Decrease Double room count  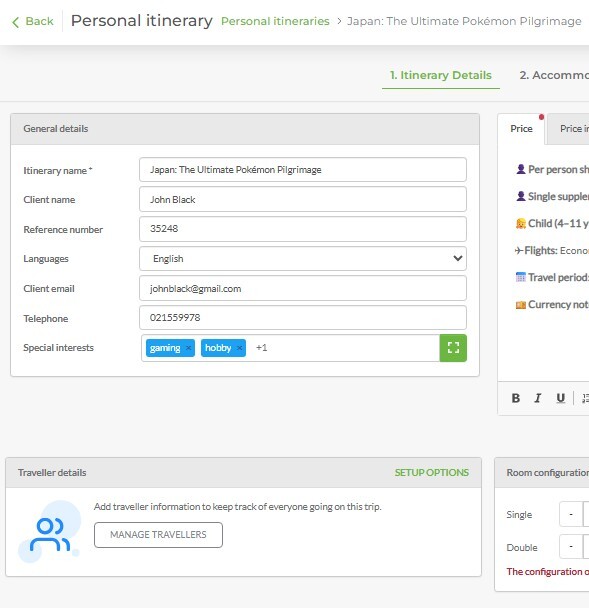coord(571,546)
